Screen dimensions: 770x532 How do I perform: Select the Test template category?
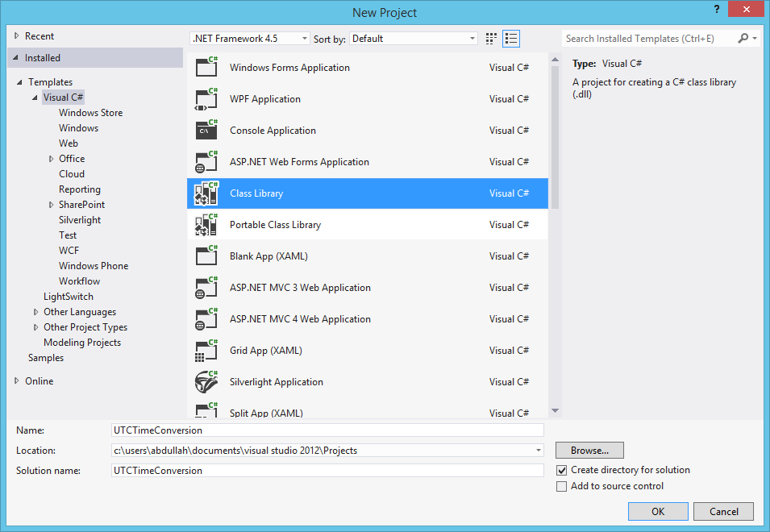(x=68, y=235)
